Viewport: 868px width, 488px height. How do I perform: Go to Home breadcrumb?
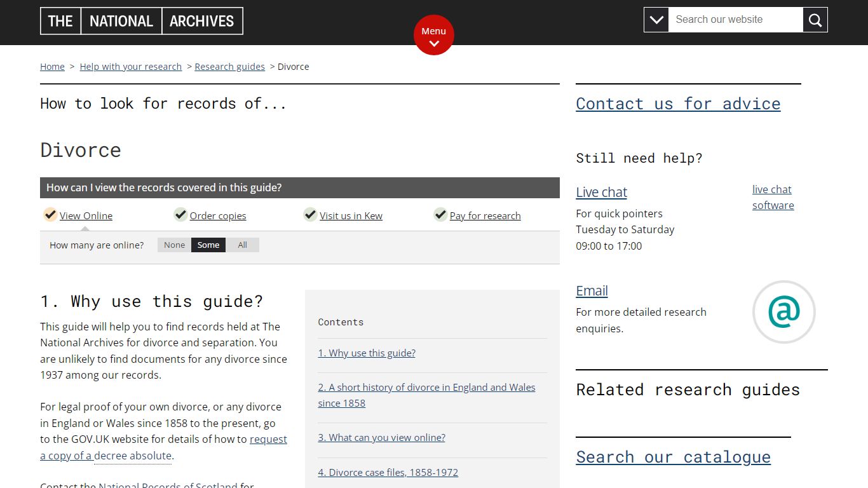tap(52, 67)
